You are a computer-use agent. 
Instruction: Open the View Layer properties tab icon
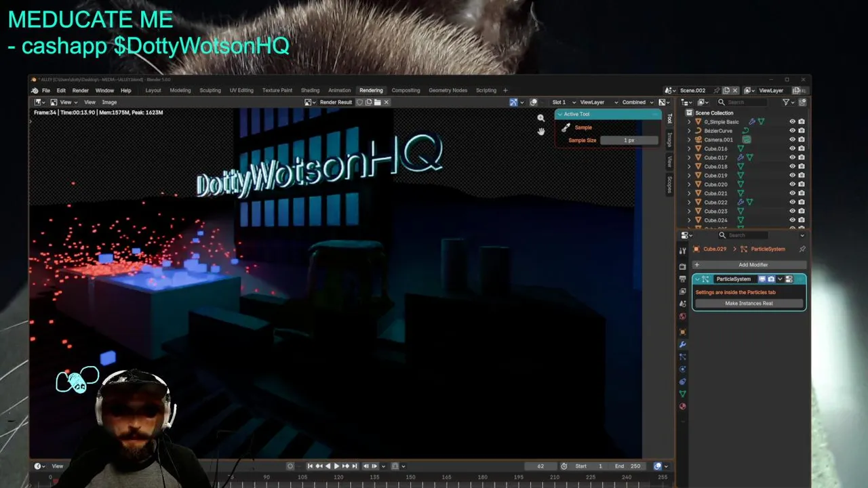[683, 291]
